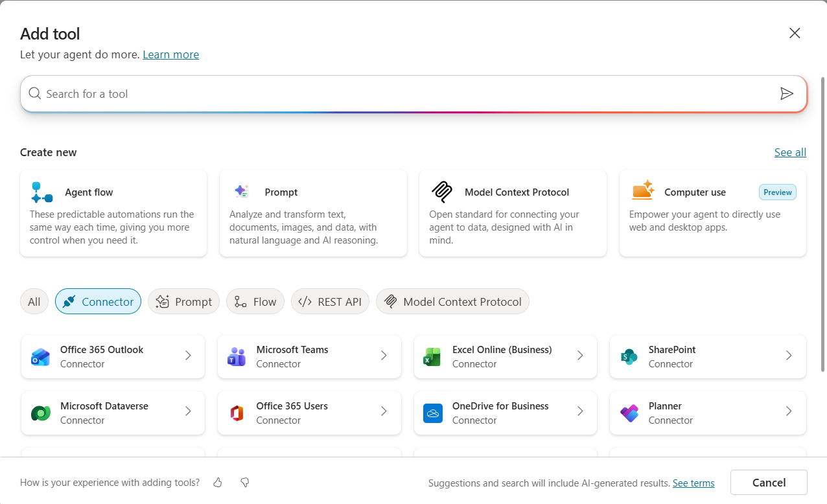Expand Planner connector chevron
This screenshot has height=504, width=827.
click(x=789, y=411)
